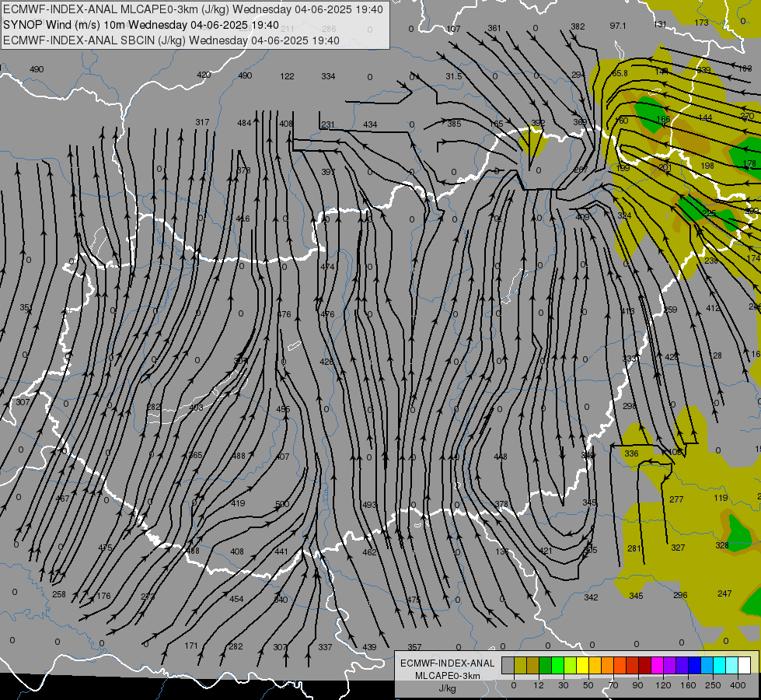
Task: Click the '258' value on the map
Action: tap(59, 594)
